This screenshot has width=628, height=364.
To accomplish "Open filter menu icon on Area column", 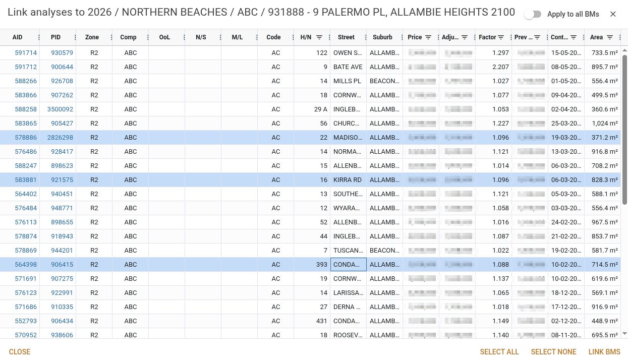I will pos(610,37).
